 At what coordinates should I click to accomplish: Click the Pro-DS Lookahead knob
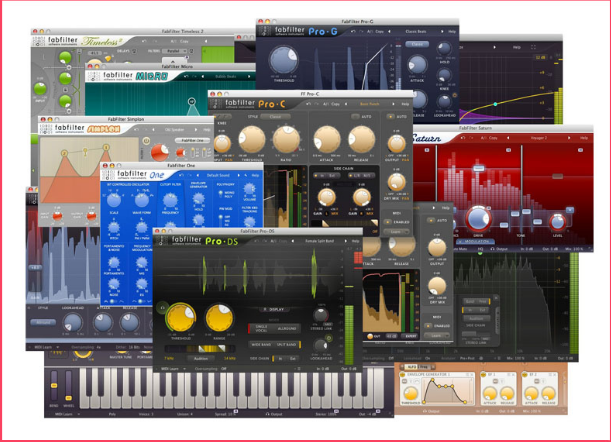point(321,345)
